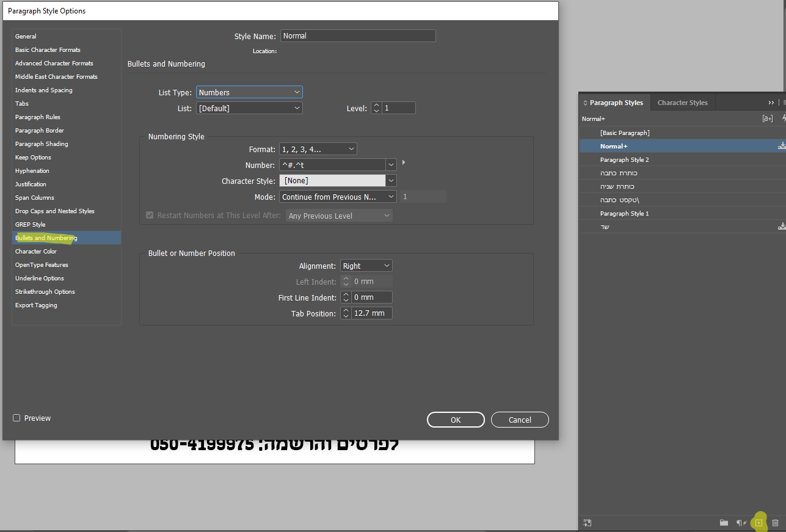Open the Alignment dropdown set to Right

pyautogui.click(x=366, y=266)
